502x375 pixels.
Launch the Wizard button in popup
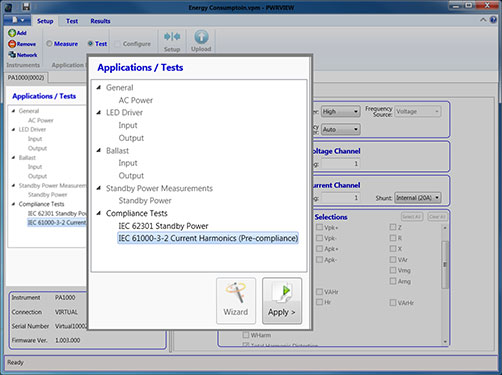236,301
